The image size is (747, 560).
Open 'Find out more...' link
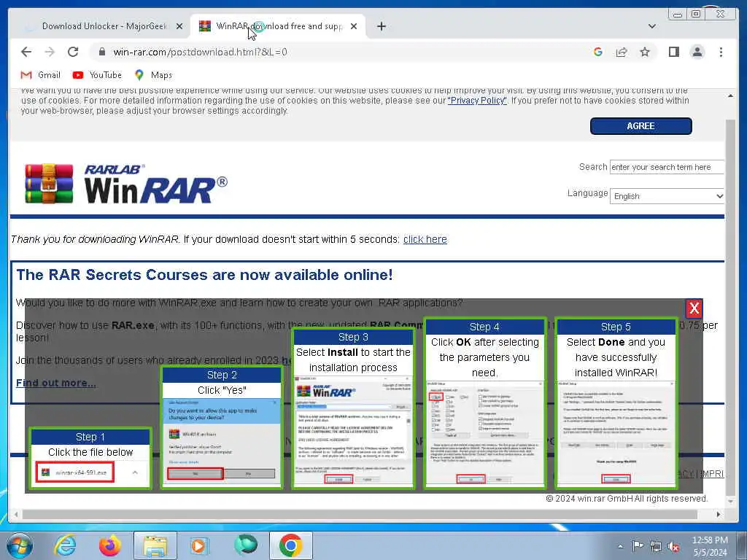[55, 383]
